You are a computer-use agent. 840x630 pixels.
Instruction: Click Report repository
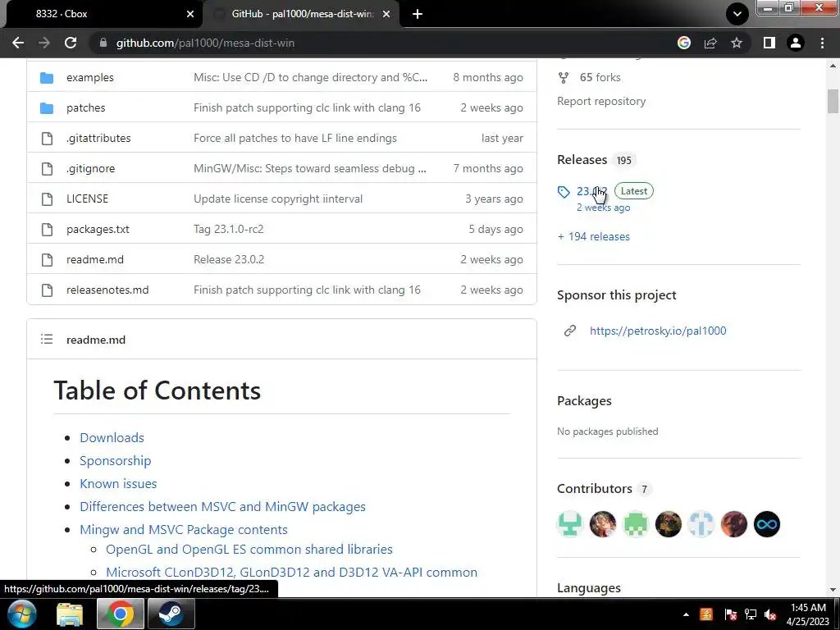[x=601, y=101]
